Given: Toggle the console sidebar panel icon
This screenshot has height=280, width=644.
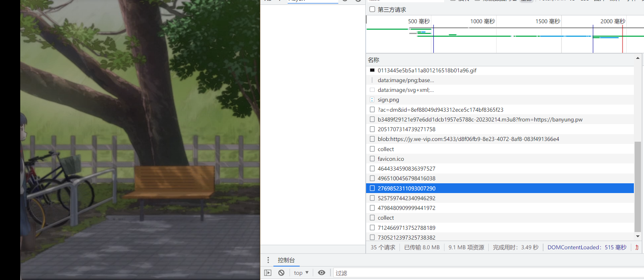Looking at the screenshot, I should pos(267,273).
